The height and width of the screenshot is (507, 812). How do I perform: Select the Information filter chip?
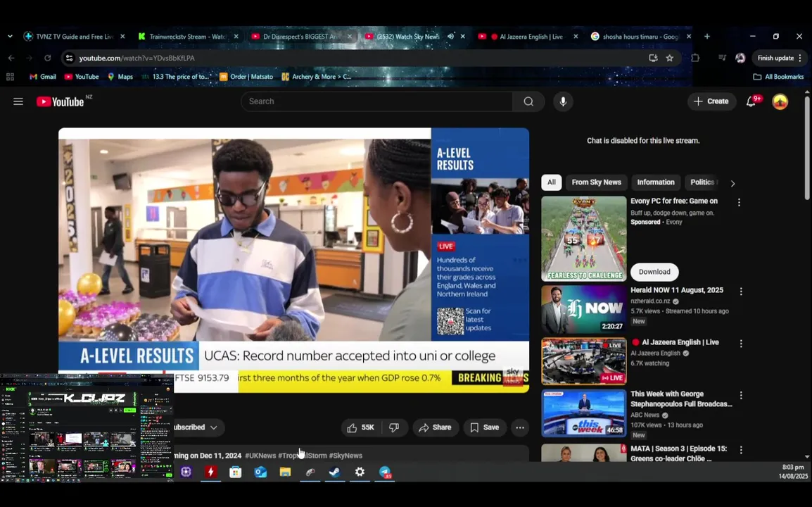click(656, 182)
